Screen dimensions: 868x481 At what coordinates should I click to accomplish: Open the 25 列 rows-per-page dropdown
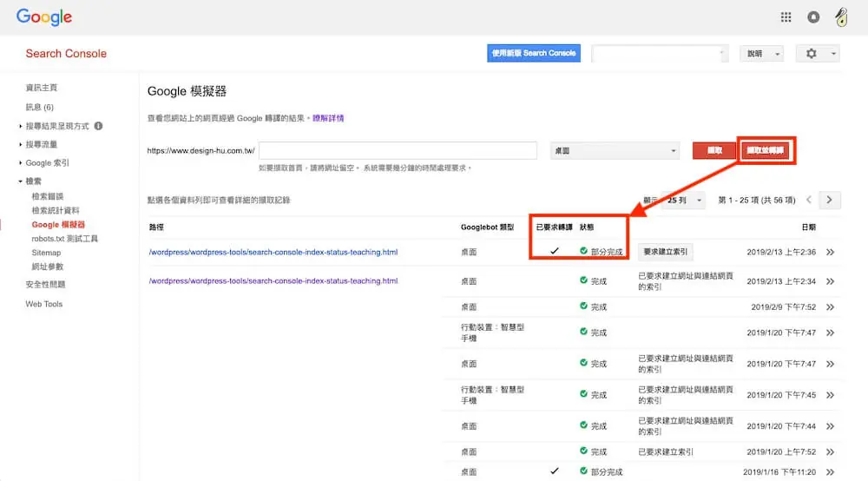[x=684, y=200]
